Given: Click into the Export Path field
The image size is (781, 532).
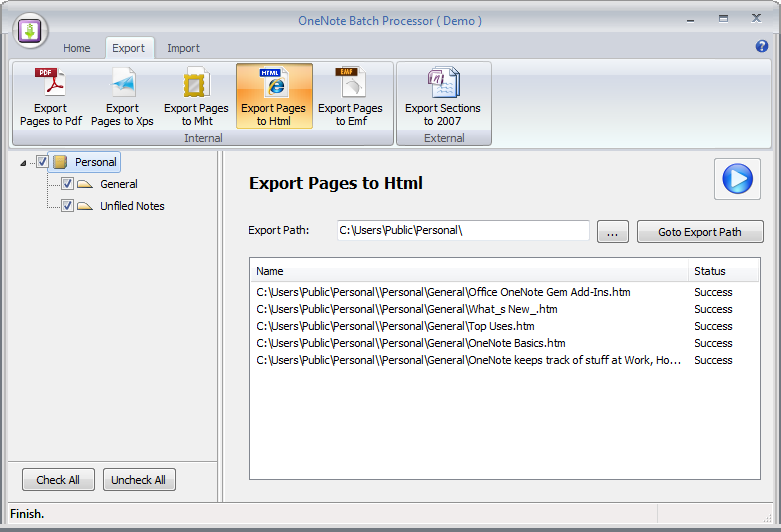Looking at the screenshot, I should tap(463, 230).
